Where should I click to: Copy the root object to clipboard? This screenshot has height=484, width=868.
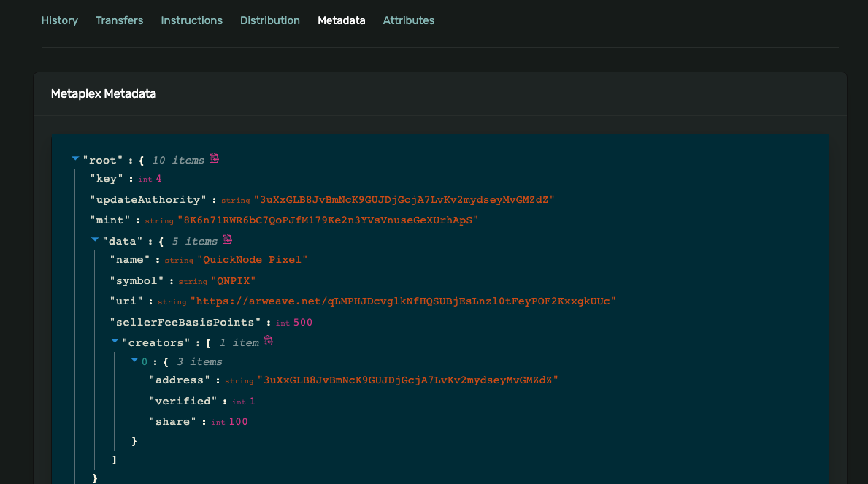pyautogui.click(x=214, y=158)
